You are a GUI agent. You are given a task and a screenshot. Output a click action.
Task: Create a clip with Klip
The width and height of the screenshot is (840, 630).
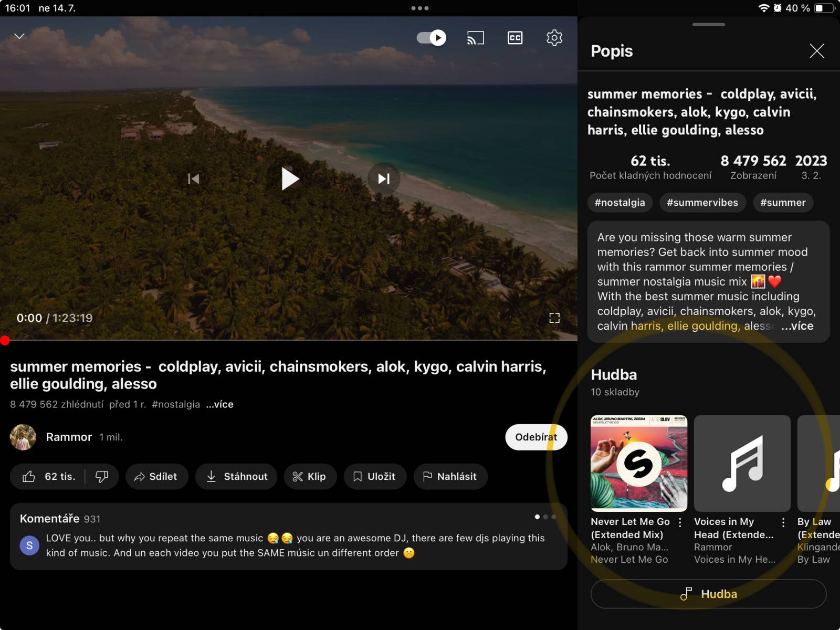pos(310,477)
